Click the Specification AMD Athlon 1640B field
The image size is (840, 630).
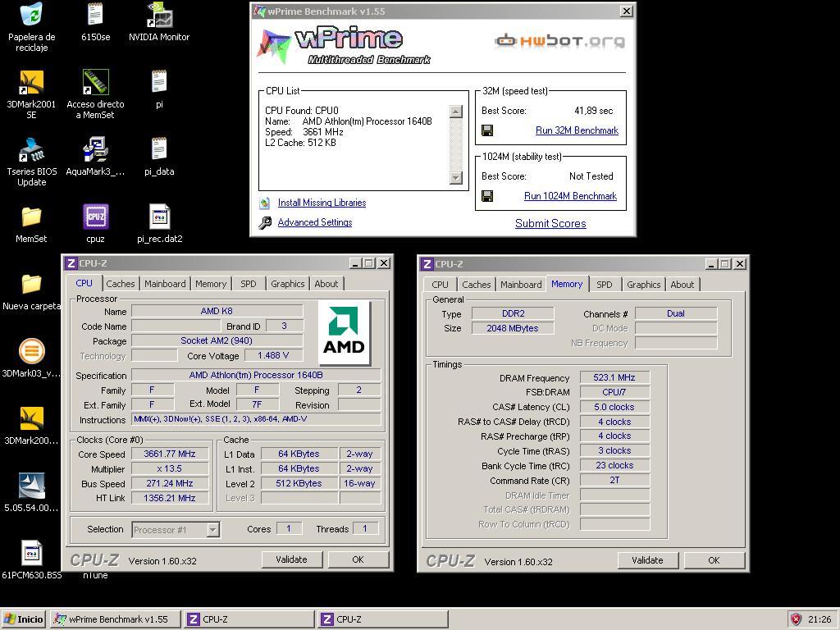tap(256, 375)
